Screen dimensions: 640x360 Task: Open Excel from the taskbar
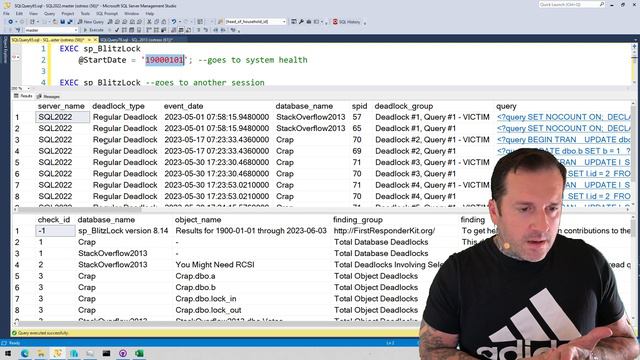pyautogui.click(x=139, y=353)
